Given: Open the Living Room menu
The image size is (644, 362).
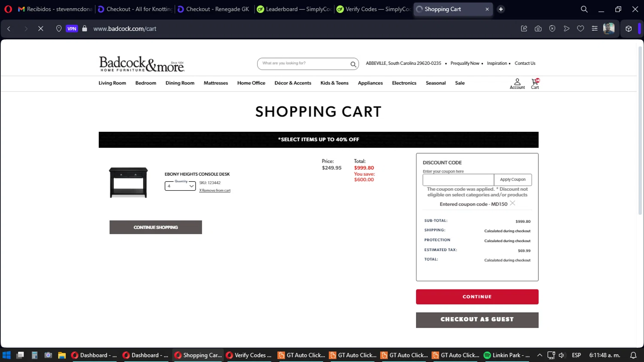Looking at the screenshot, I should 112,83.
